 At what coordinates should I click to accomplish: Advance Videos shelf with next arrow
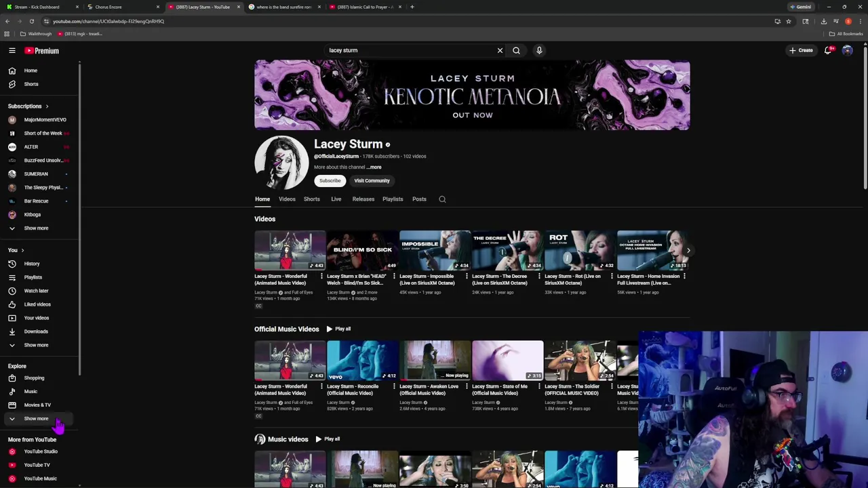tap(688, 251)
